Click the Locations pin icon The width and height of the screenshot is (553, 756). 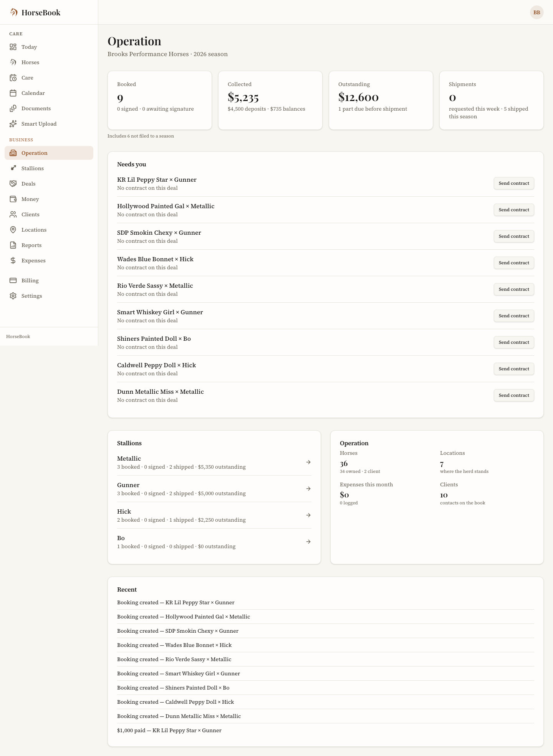click(13, 230)
